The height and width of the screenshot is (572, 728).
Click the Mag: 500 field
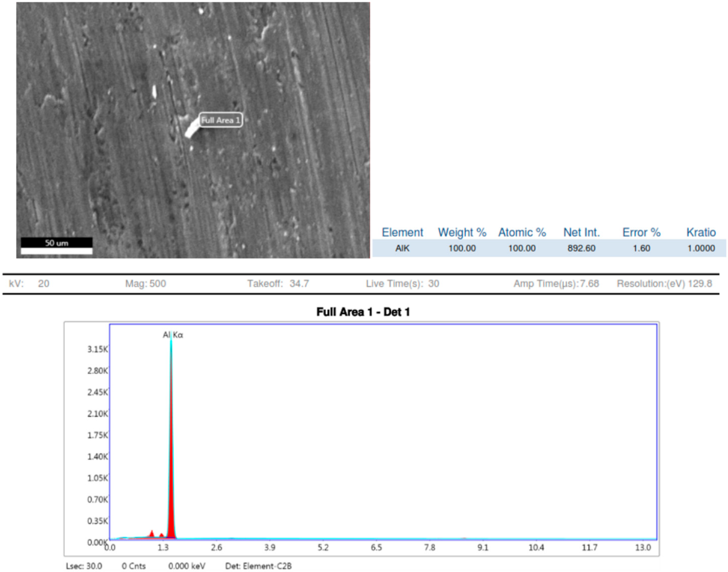[x=145, y=284]
